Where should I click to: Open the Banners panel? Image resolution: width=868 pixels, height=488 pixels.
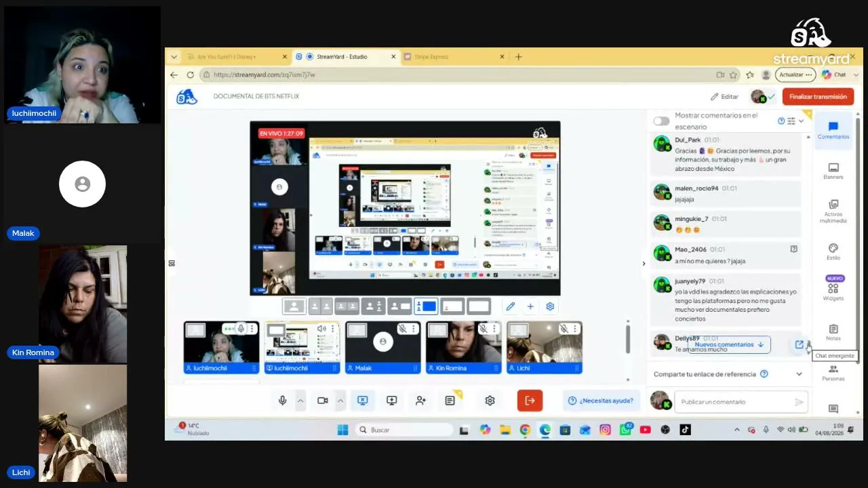(833, 171)
